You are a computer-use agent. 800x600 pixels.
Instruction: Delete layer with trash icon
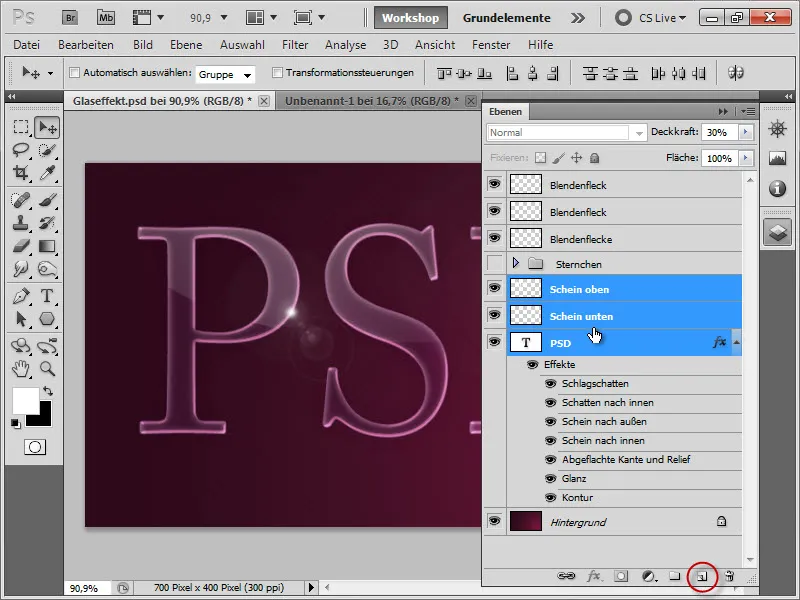pos(730,576)
